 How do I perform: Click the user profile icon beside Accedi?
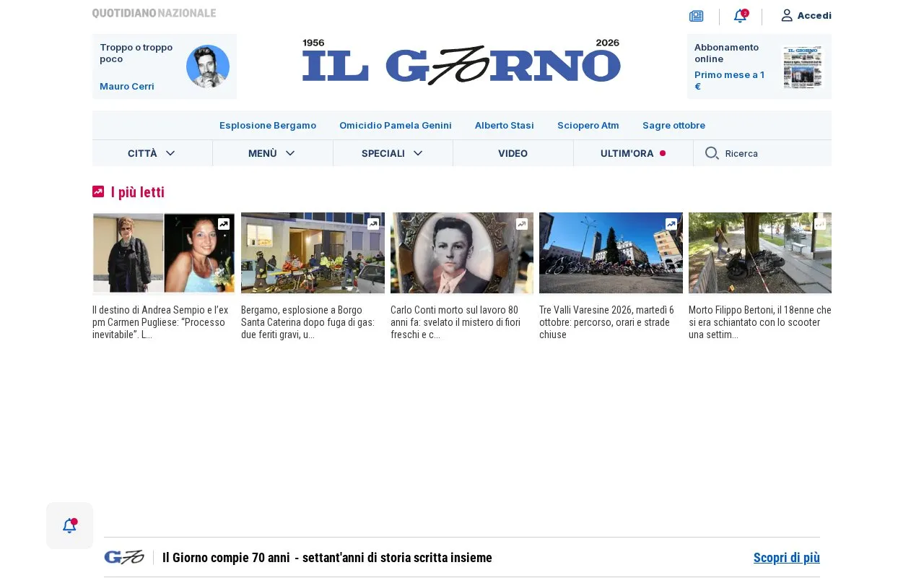(787, 15)
